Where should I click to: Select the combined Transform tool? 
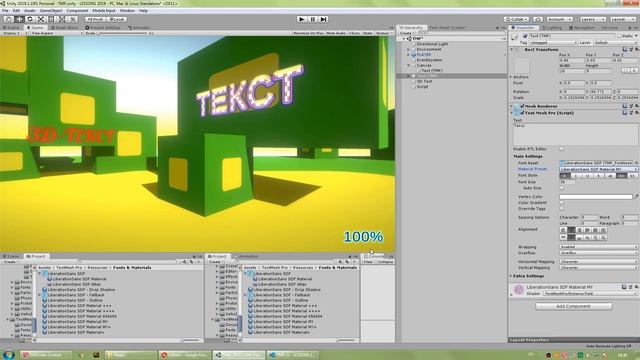point(62,19)
